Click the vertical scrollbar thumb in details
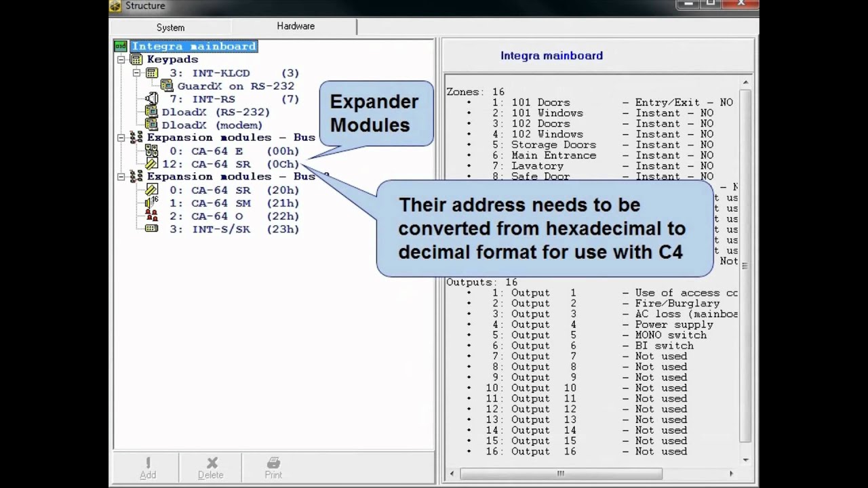The image size is (868, 488). [x=745, y=266]
